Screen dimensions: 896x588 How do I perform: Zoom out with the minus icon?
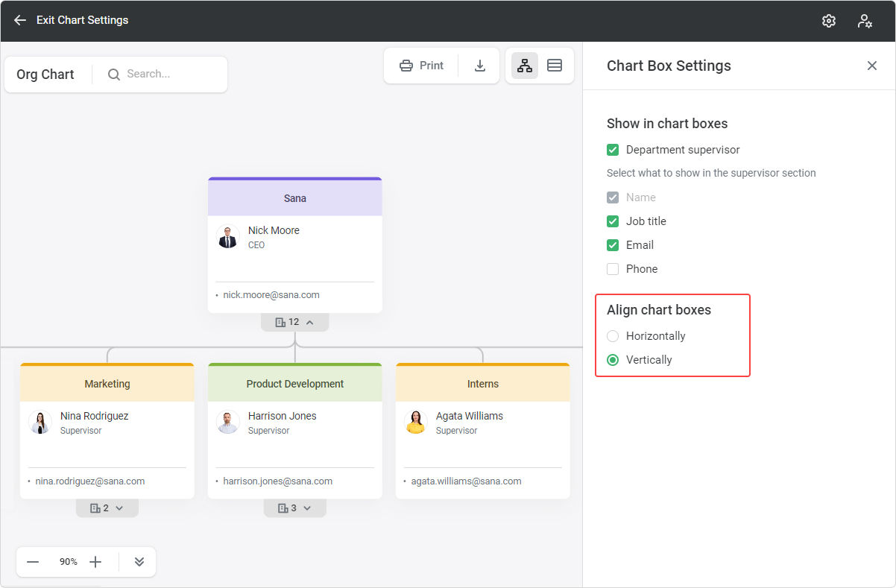coord(33,562)
